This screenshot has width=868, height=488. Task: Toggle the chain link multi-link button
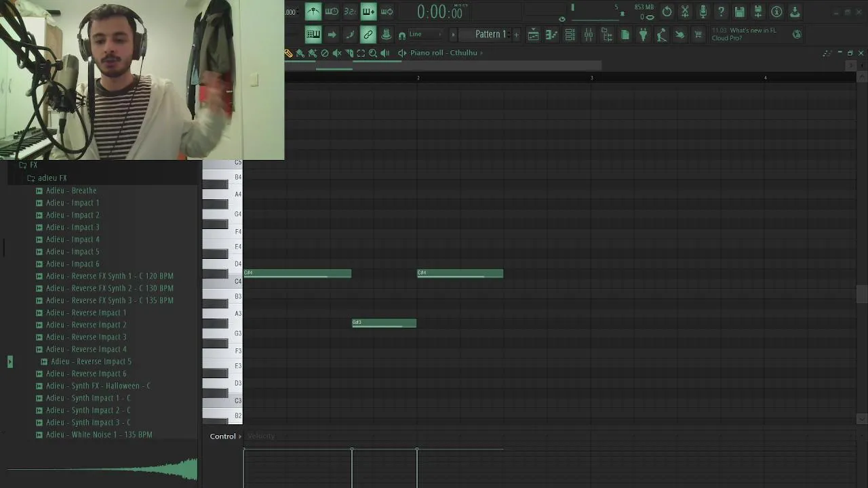coord(368,35)
